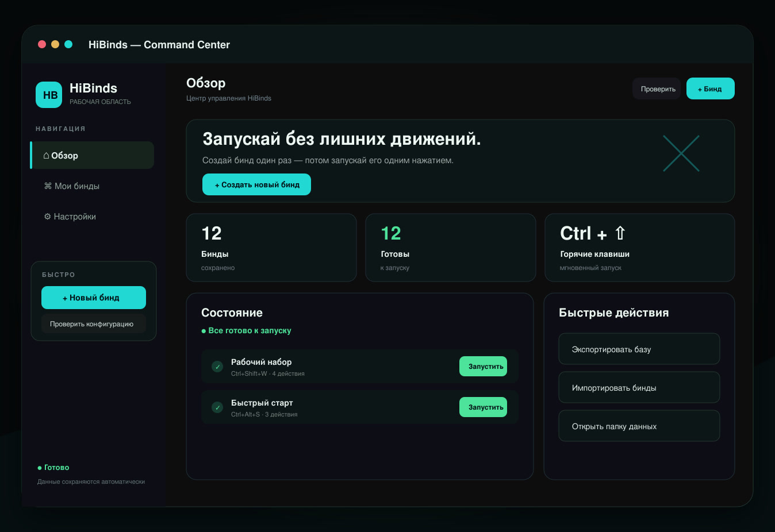This screenshot has width=775, height=532.
Task: Click the crossed-lines X graphic in the banner
Action: [681, 153]
